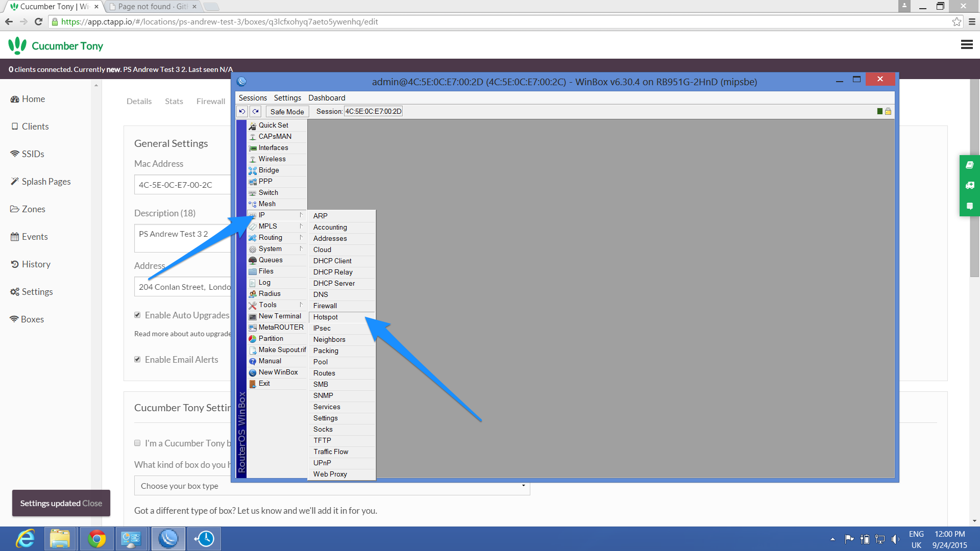Screen dimensions: 980x551
Task: Click the WinBox Session field
Action: click(x=373, y=111)
